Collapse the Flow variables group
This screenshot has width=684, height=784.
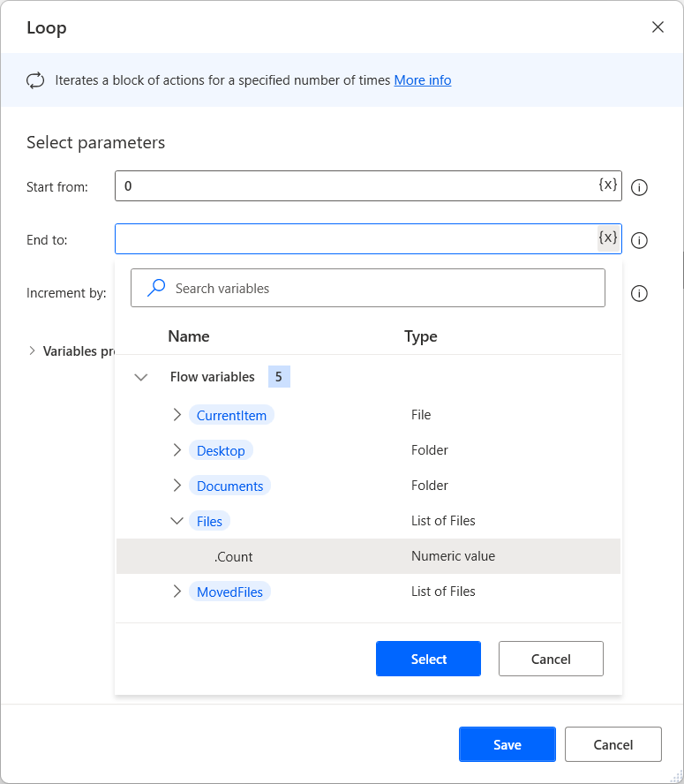tap(141, 375)
